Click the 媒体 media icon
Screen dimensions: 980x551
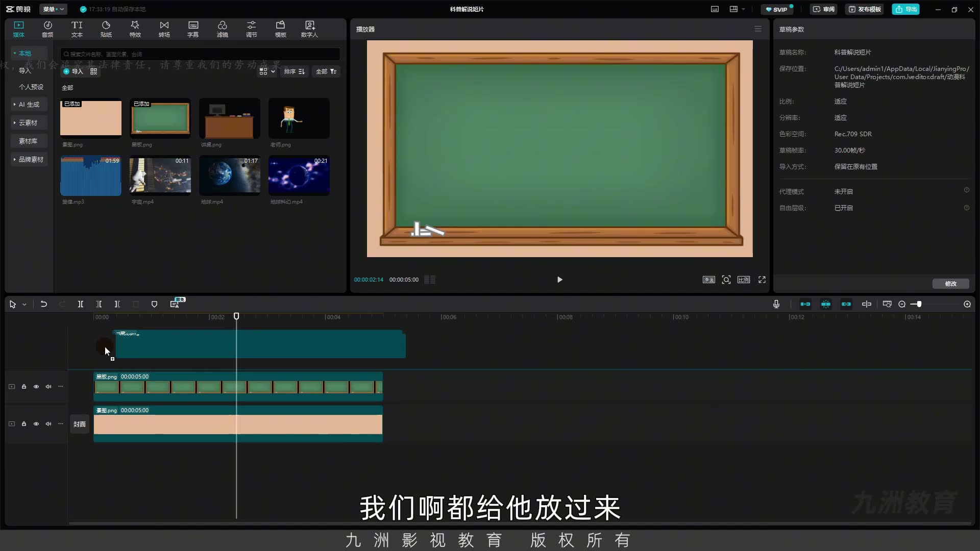click(x=19, y=29)
